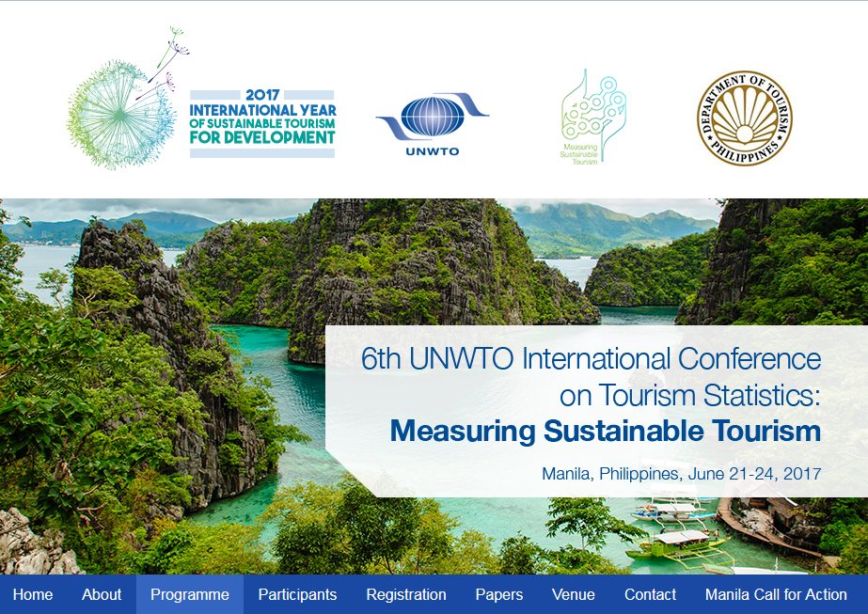Go to the About page
The width and height of the screenshot is (868, 614).
click(x=102, y=594)
